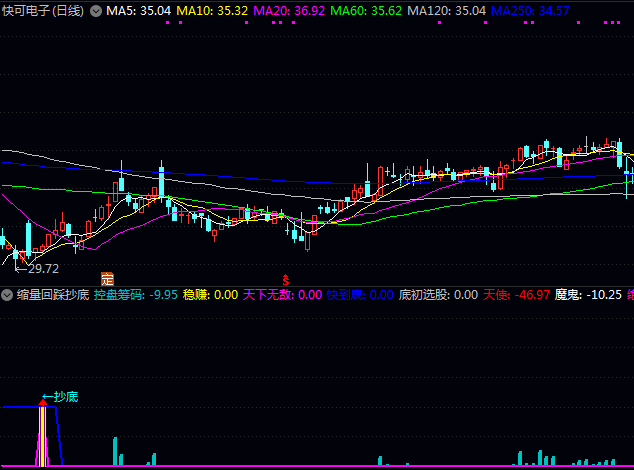Click the 29.72 low price label

43,269
